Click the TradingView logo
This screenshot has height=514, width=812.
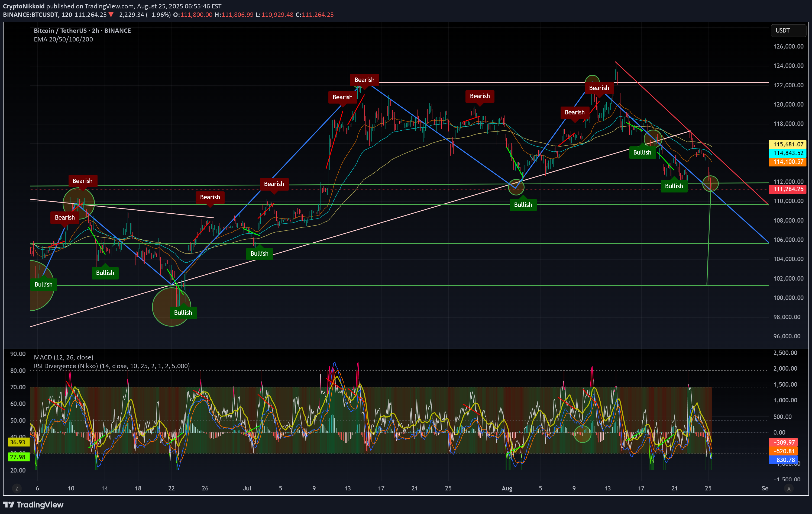click(x=33, y=505)
